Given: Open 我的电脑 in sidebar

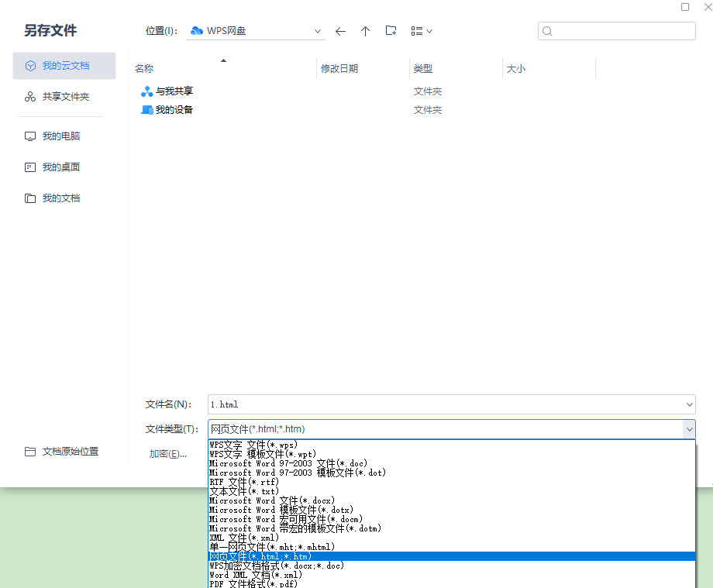Looking at the screenshot, I should click(64, 136).
